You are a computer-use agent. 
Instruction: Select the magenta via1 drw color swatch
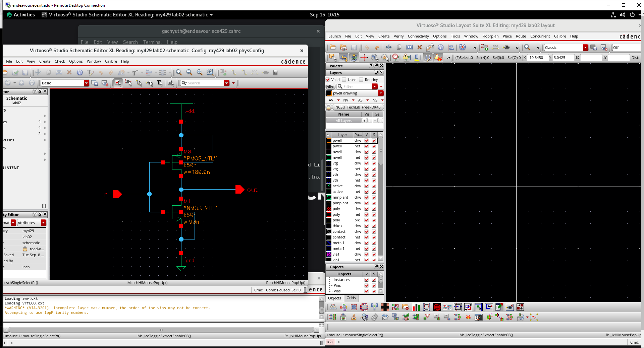[329, 255]
